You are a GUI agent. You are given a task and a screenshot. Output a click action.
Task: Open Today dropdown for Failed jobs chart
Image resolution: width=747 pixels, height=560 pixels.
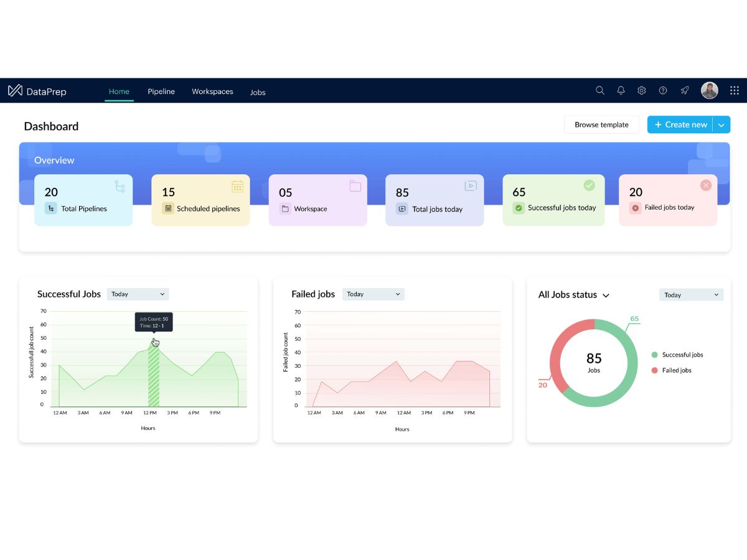click(373, 294)
